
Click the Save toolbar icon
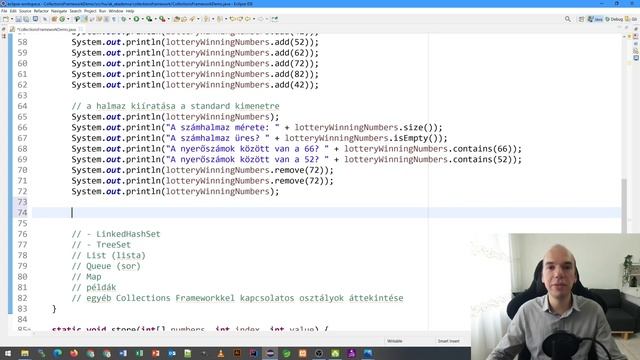tap(18, 19)
